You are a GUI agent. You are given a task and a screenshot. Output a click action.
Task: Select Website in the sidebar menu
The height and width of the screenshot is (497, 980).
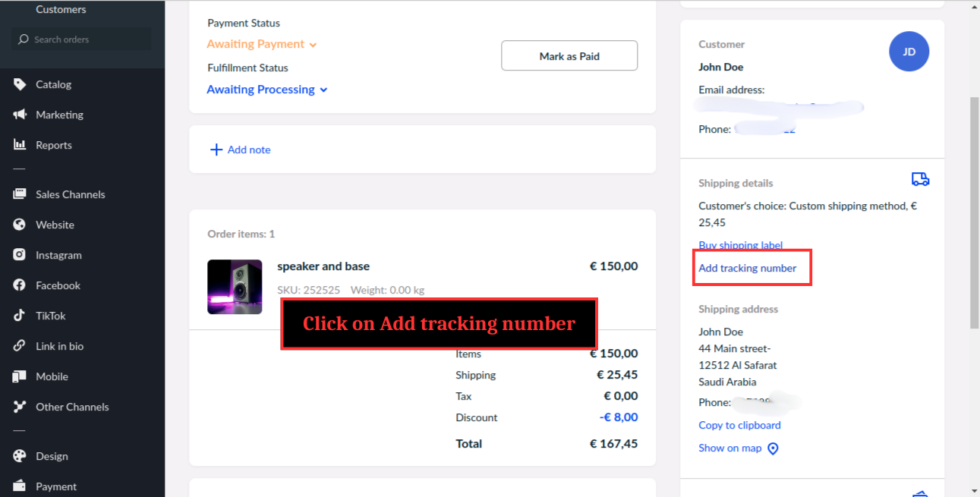point(55,225)
